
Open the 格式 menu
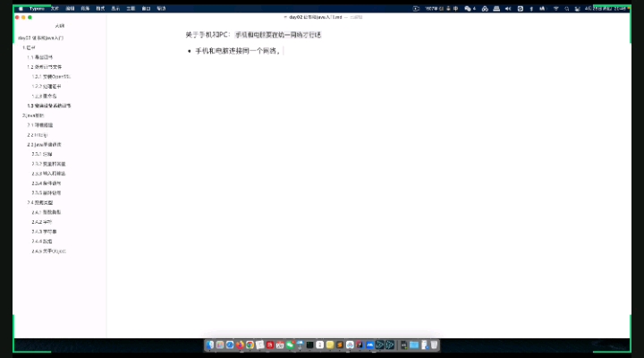(x=100, y=9)
